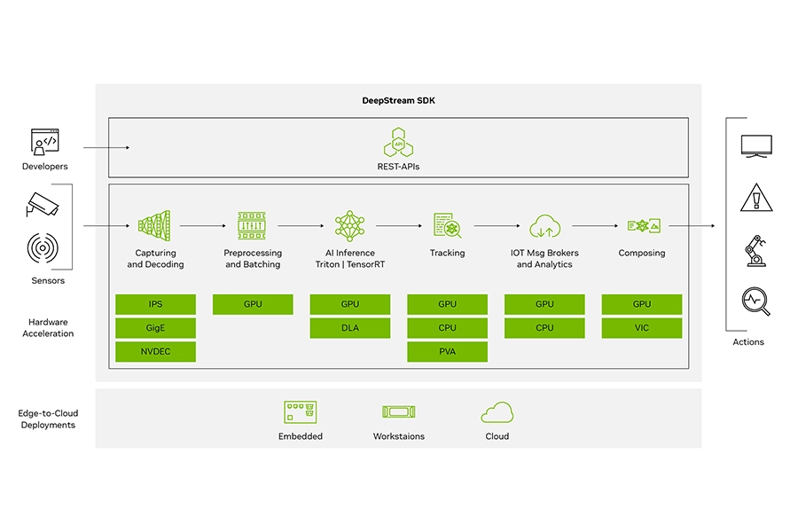The width and height of the screenshot is (798, 532).
Task: Select CPU box under Tracking
Action: 448,328
